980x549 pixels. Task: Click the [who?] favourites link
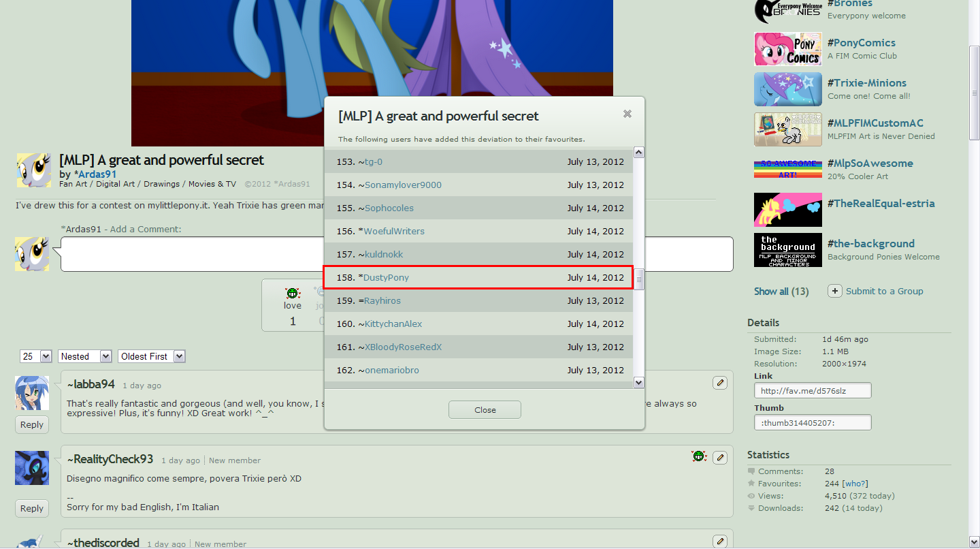coord(856,484)
